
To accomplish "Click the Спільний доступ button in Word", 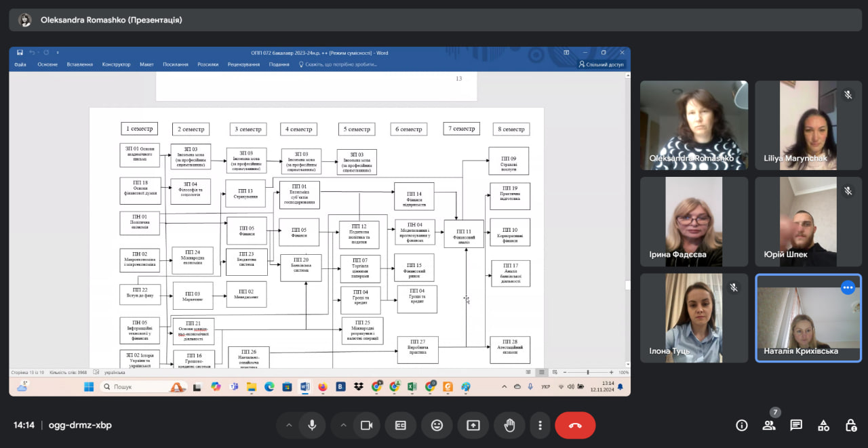I will click(601, 64).
